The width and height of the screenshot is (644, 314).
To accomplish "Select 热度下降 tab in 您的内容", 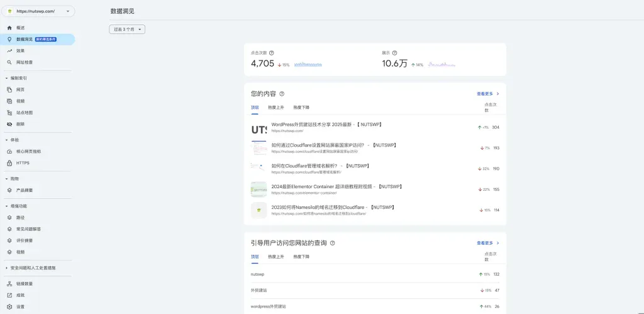I will [x=301, y=108].
